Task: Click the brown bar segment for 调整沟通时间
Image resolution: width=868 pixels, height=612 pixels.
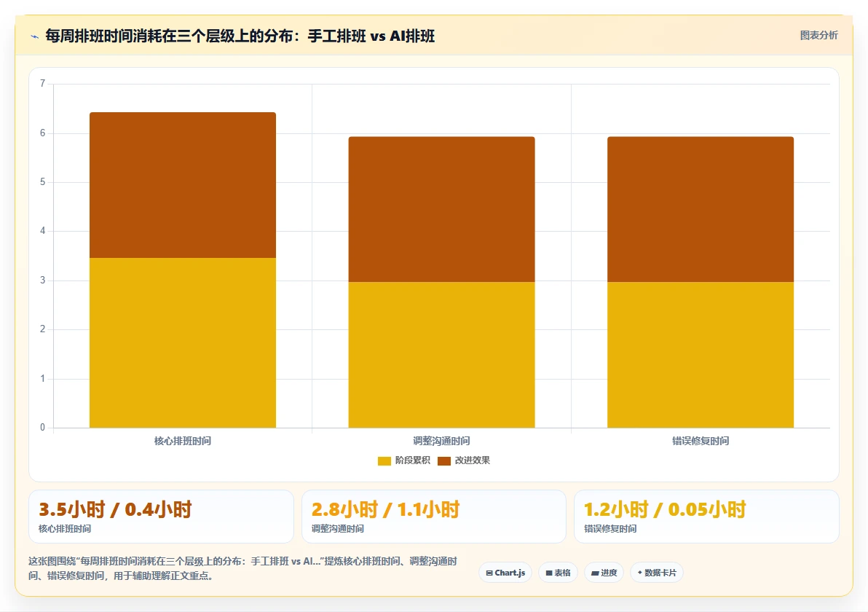Action: click(442, 209)
